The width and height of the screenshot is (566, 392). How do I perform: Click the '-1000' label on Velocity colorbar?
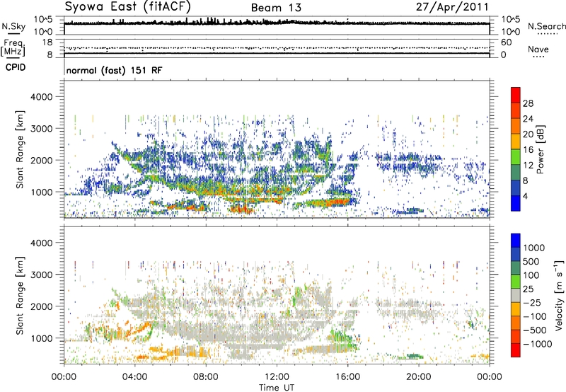pos(537,344)
